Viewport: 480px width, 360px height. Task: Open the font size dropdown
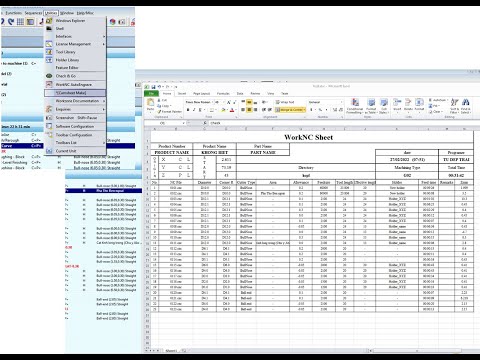pyautogui.click(x=223, y=102)
